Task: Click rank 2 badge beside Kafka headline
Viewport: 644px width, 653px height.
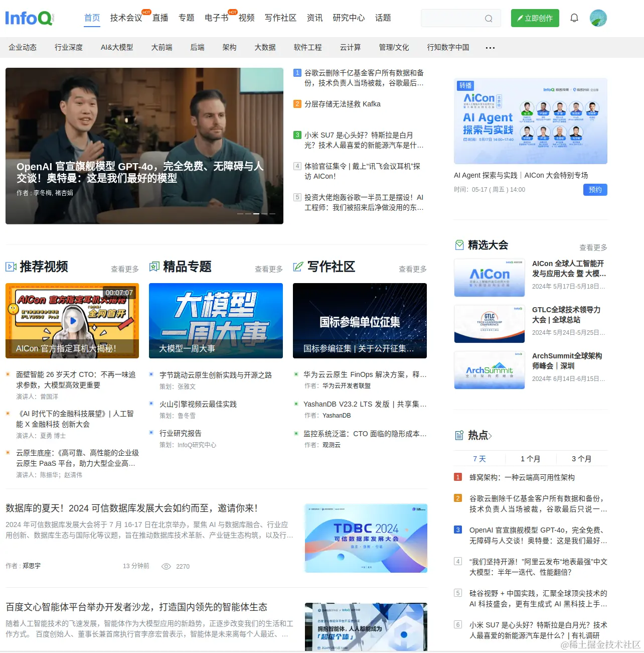Action: pos(297,104)
